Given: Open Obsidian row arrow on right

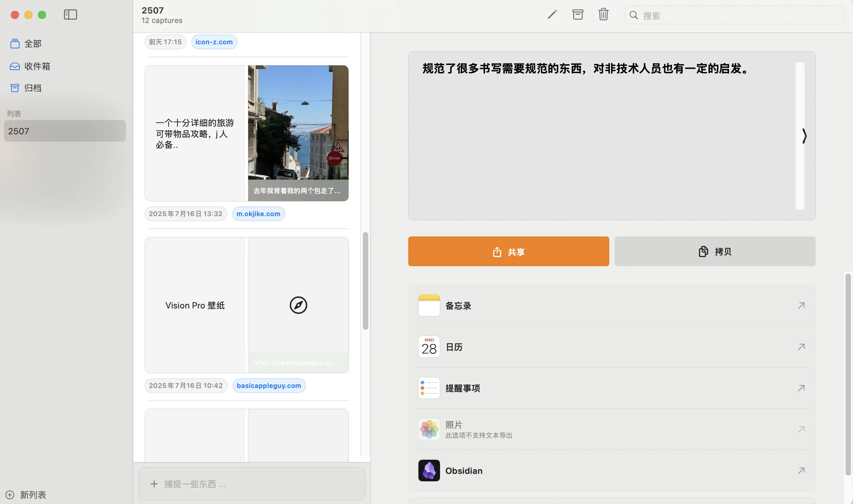Looking at the screenshot, I should (801, 471).
